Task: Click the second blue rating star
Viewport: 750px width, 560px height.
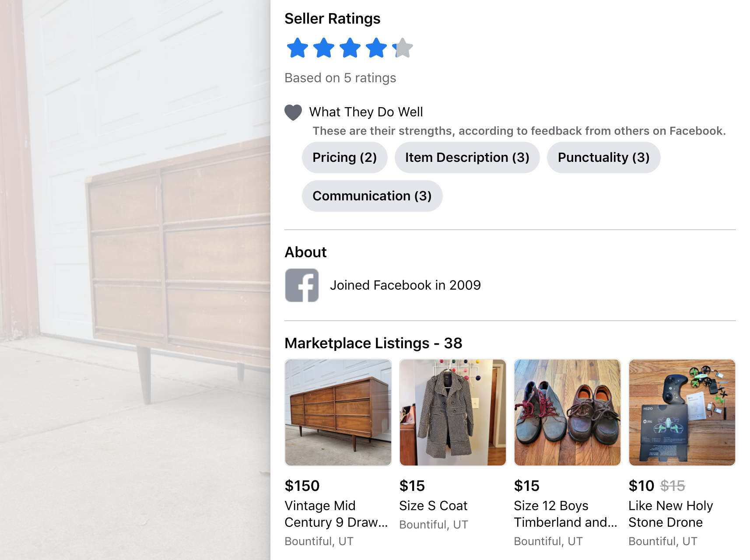Action: (x=324, y=48)
